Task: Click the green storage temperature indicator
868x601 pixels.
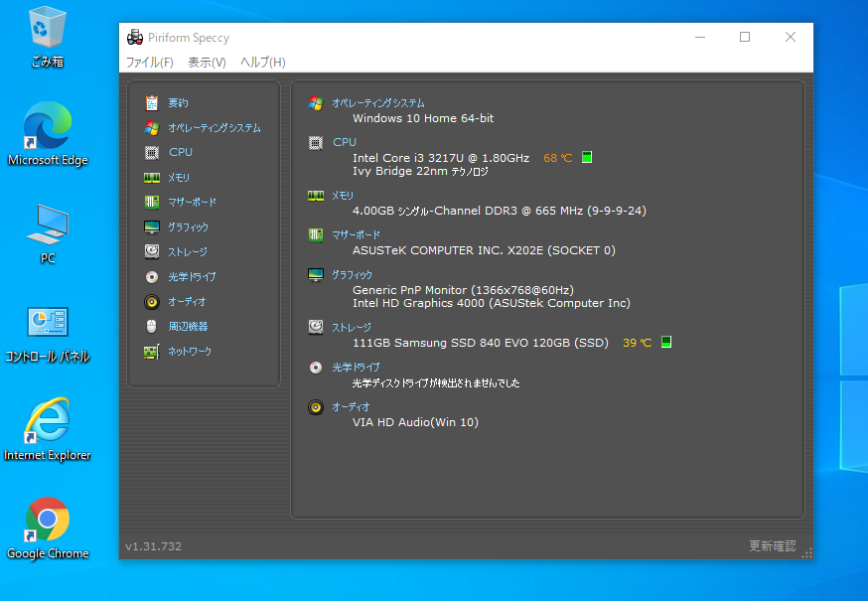Action: [x=666, y=342]
